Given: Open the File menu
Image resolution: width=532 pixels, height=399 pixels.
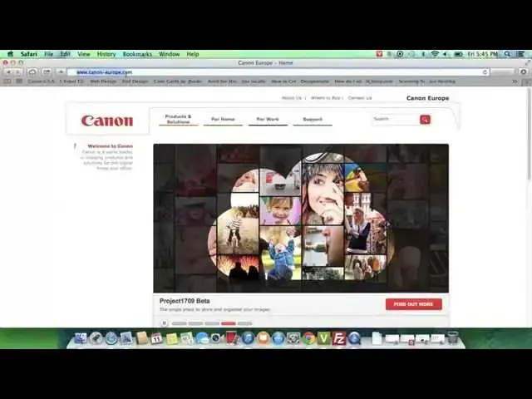Looking at the screenshot, I should (49, 54).
